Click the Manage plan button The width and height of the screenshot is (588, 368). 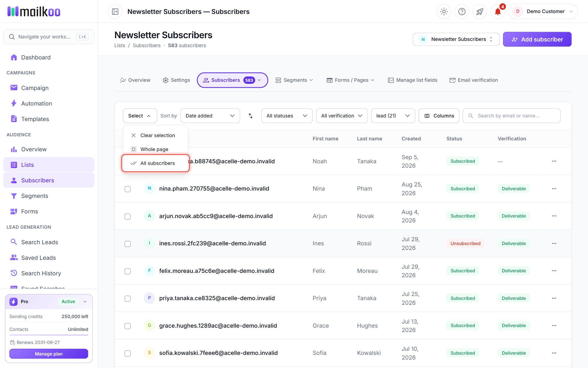point(49,354)
